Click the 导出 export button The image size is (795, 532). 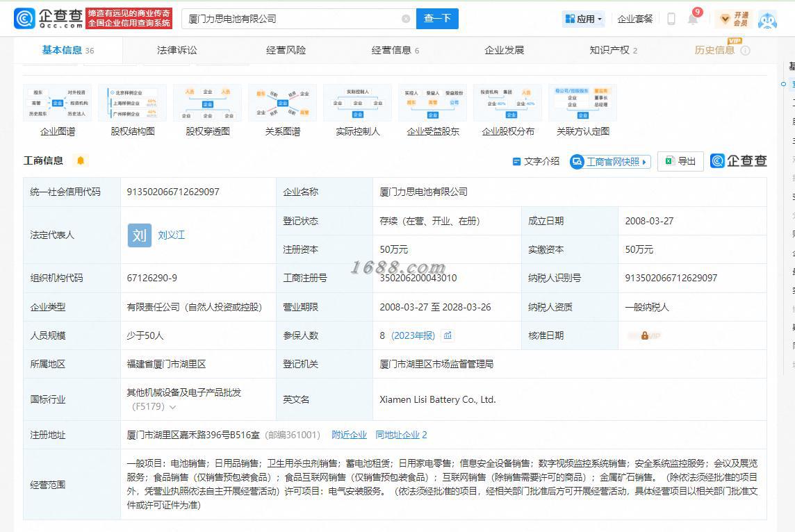(x=680, y=161)
